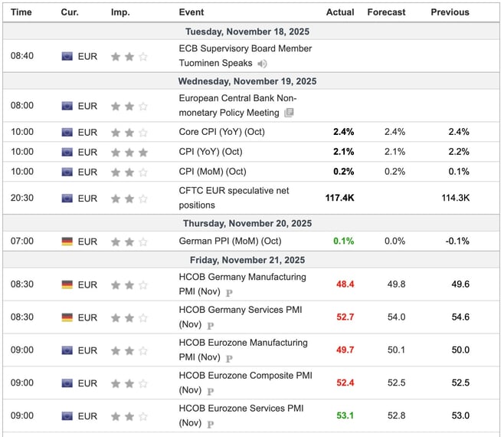Click preliminary icon for HCOB Eurozone Services PMI
504x437 pixels.
pos(211,424)
